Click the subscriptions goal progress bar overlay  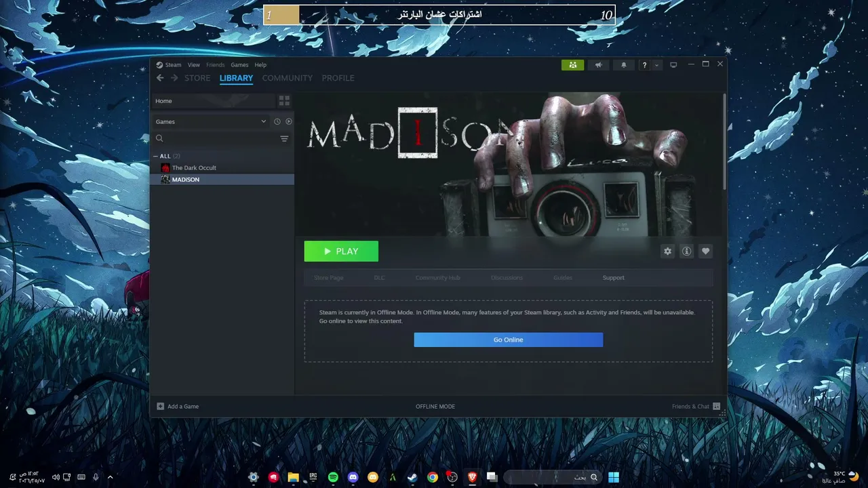439,15
